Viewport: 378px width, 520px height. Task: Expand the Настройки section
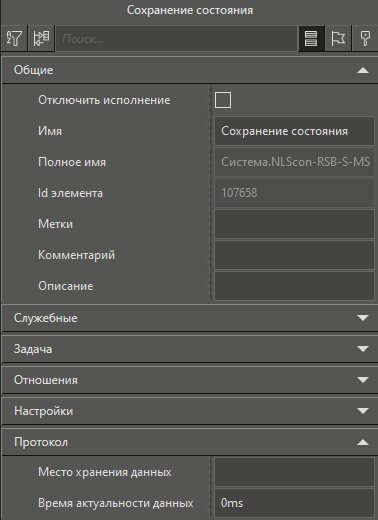click(190, 411)
